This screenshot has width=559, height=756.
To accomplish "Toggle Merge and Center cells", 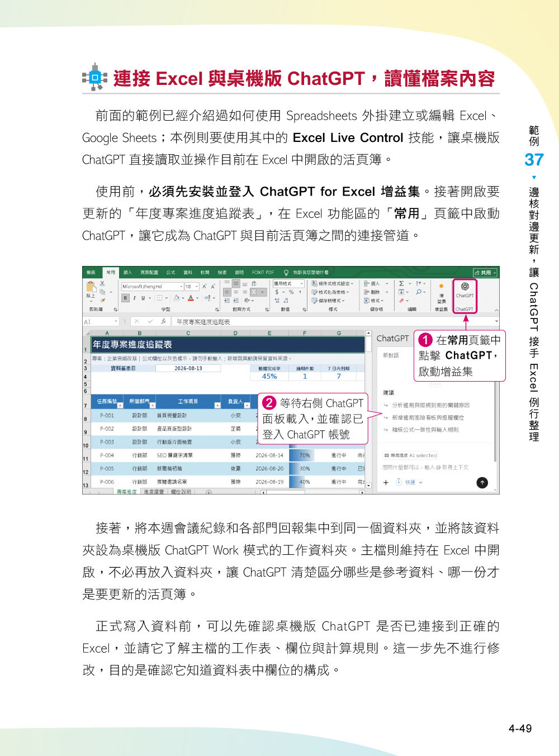I will point(254,292).
